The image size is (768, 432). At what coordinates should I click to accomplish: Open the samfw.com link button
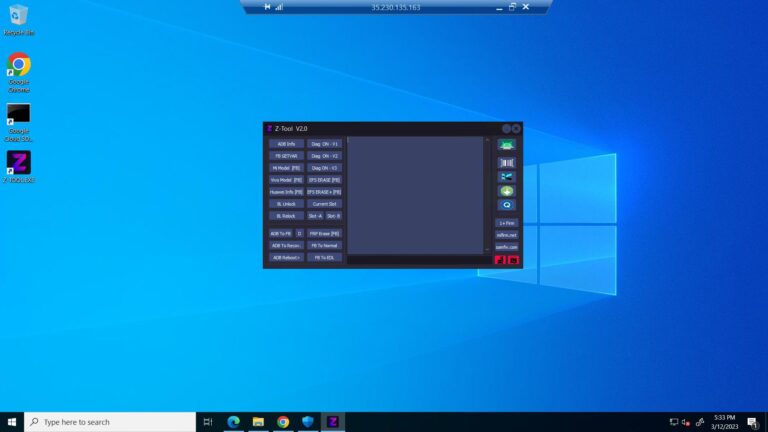(506, 247)
